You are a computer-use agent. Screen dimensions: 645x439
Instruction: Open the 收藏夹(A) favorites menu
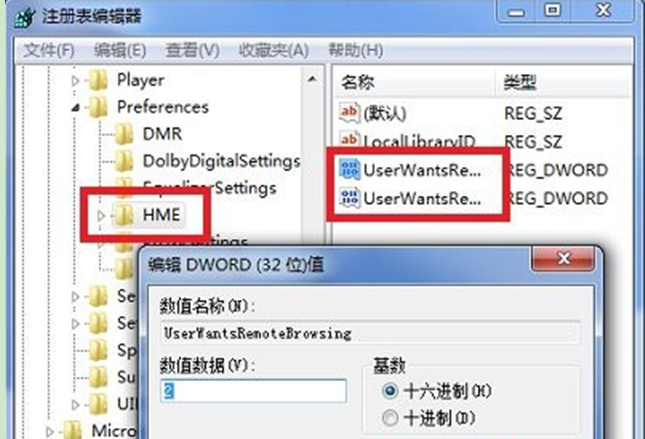click(274, 51)
